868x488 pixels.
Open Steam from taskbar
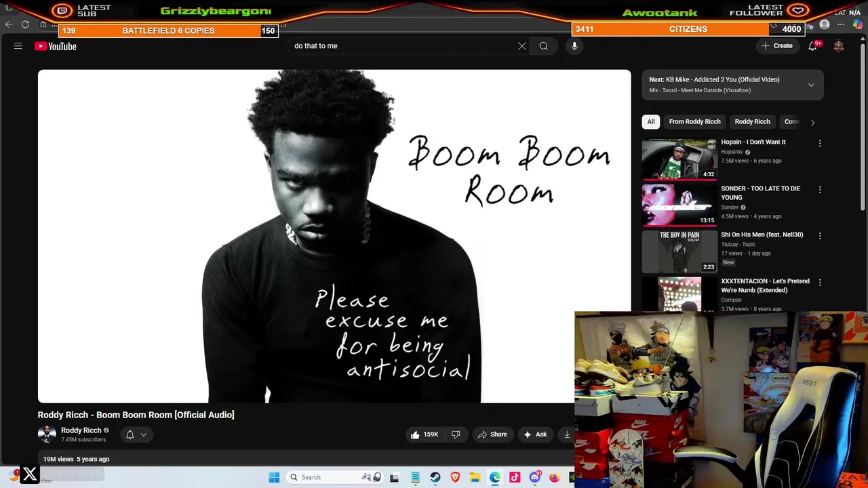pyautogui.click(x=435, y=477)
